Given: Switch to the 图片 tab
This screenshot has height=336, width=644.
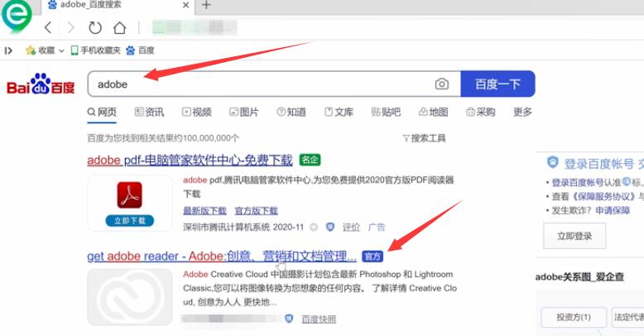Looking at the screenshot, I should tap(244, 112).
